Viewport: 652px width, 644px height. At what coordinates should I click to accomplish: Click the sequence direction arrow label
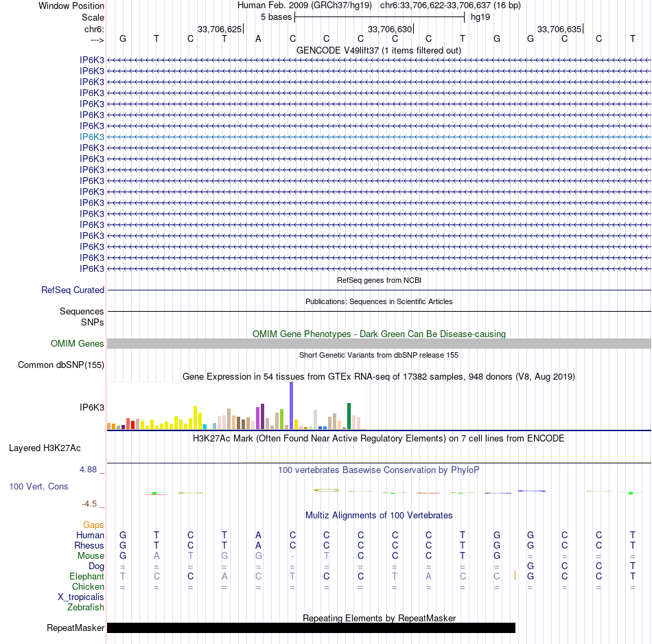(x=97, y=40)
